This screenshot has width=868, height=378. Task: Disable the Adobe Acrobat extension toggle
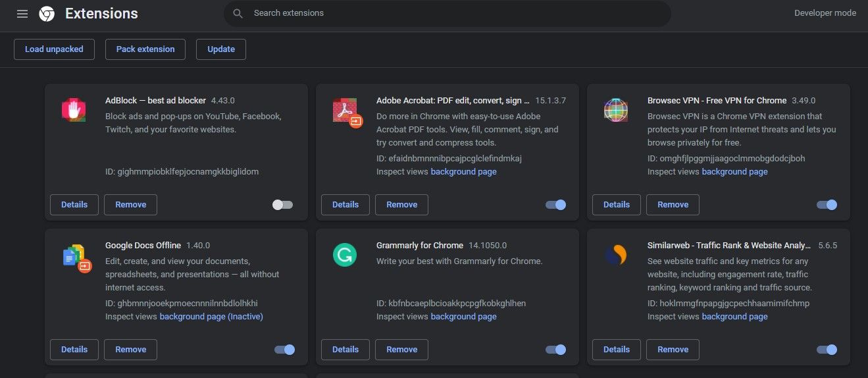tap(555, 205)
